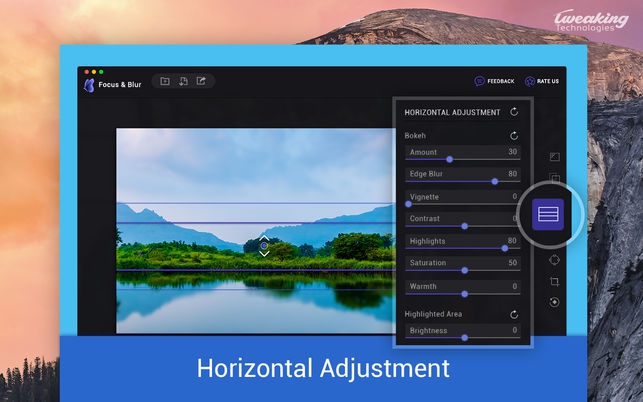
Task: Click the Highlights value 80
Action: (x=512, y=241)
